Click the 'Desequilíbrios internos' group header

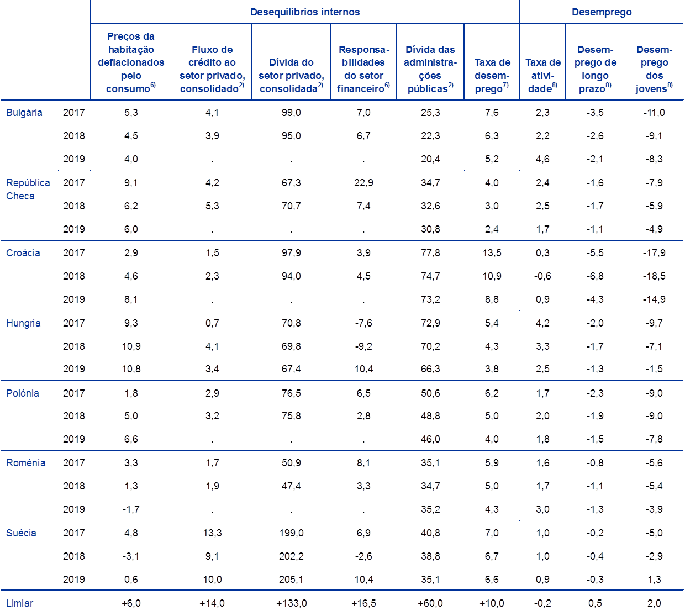305,12
